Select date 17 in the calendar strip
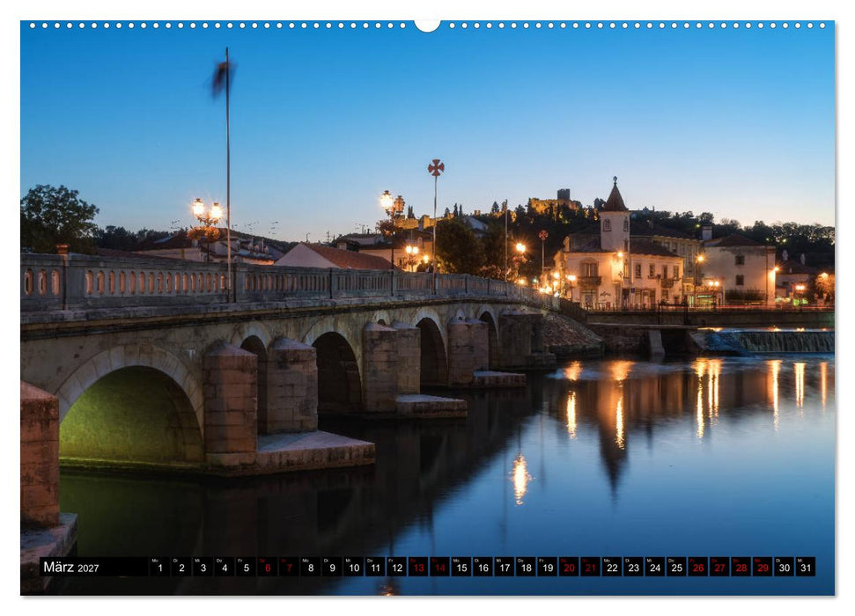This screenshot has height=616, width=855. [505, 567]
